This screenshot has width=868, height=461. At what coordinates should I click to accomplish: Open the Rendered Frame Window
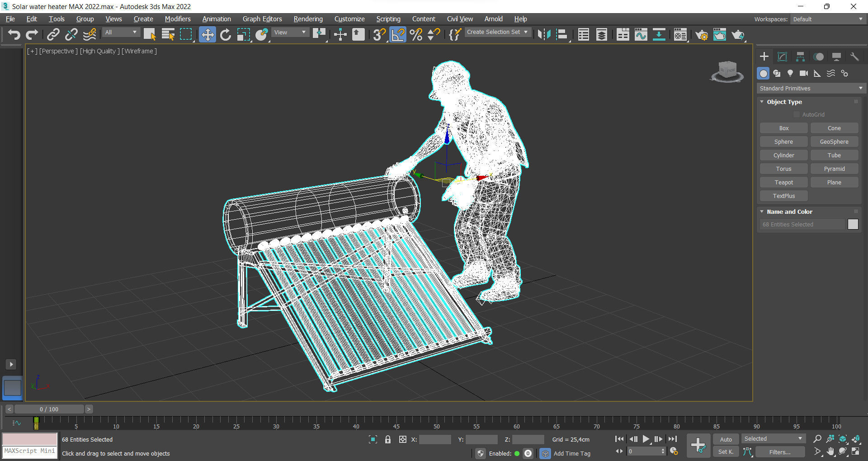click(720, 34)
